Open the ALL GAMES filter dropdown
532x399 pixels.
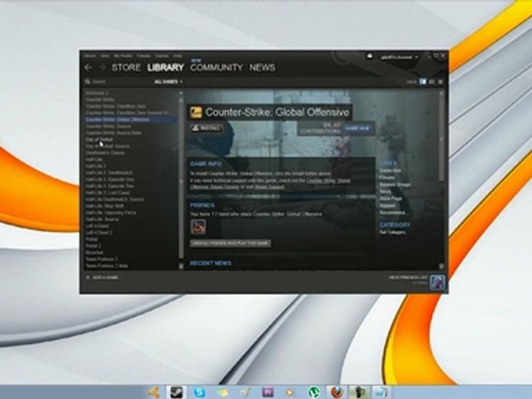point(168,82)
